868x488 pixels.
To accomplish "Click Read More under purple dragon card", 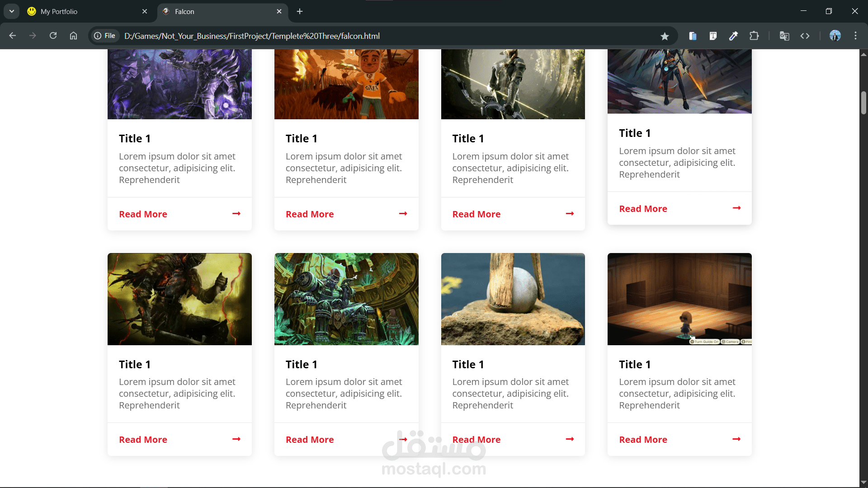I will tap(143, 214).
